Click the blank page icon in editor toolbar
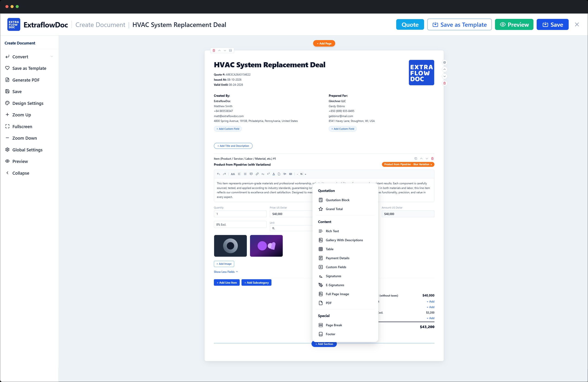 tap(279, 174)
